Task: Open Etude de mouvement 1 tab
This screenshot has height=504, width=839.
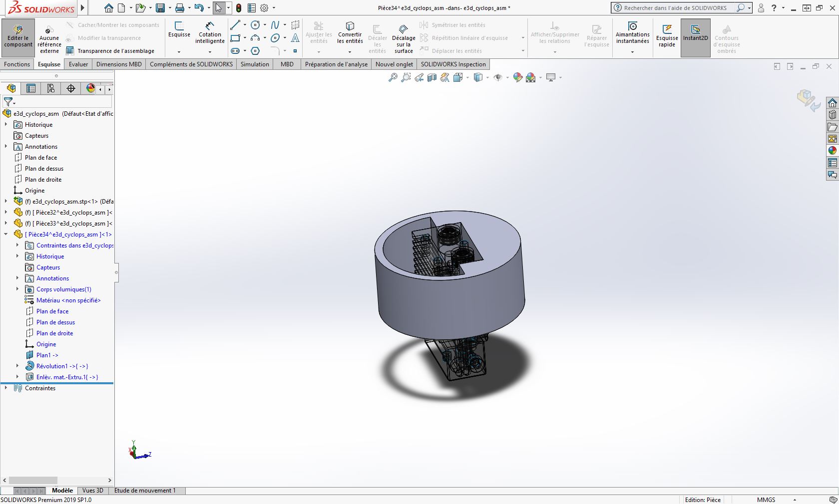Action: coord(145,491)
